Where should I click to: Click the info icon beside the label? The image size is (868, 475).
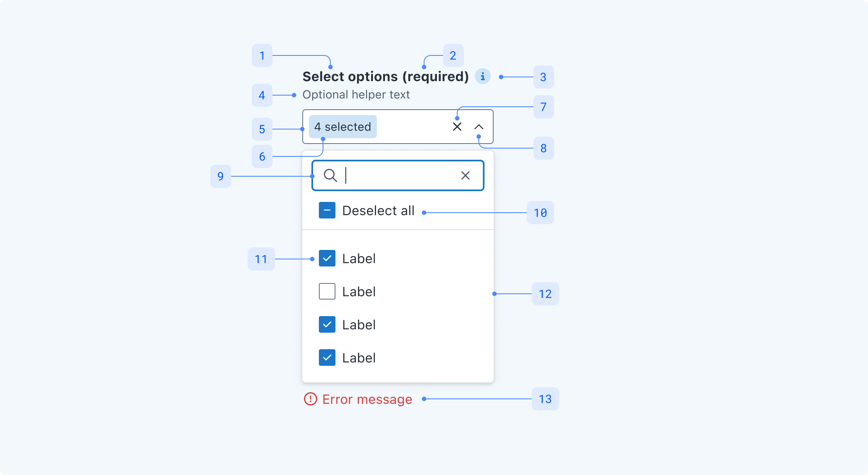point(482,77)
